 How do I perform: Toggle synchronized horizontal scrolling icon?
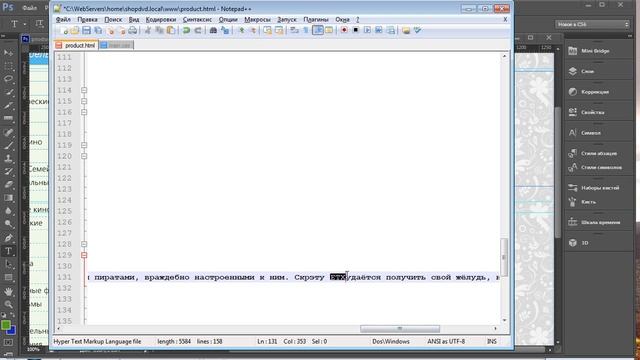click(x=279, y=30)
